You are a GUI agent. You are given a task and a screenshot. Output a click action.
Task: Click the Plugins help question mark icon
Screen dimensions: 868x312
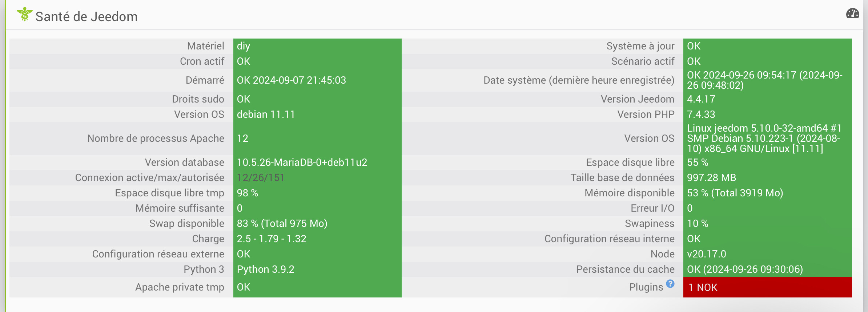point(670,284)
